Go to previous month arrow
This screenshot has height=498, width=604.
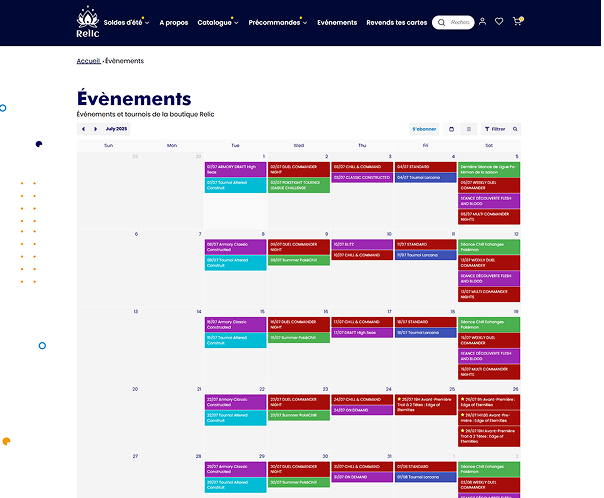(84, 129)
